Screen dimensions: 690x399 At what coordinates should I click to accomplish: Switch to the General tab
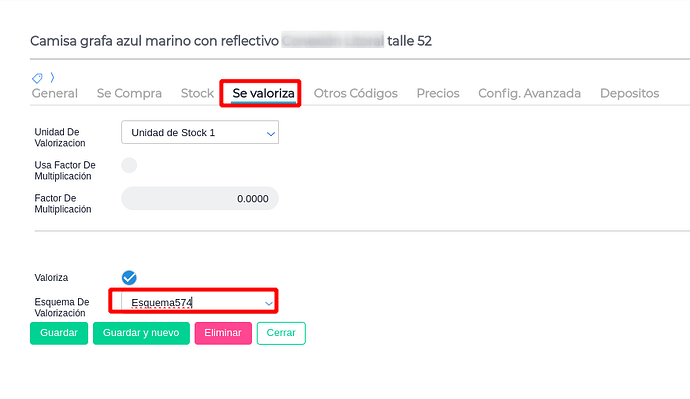tap(55, 93)
